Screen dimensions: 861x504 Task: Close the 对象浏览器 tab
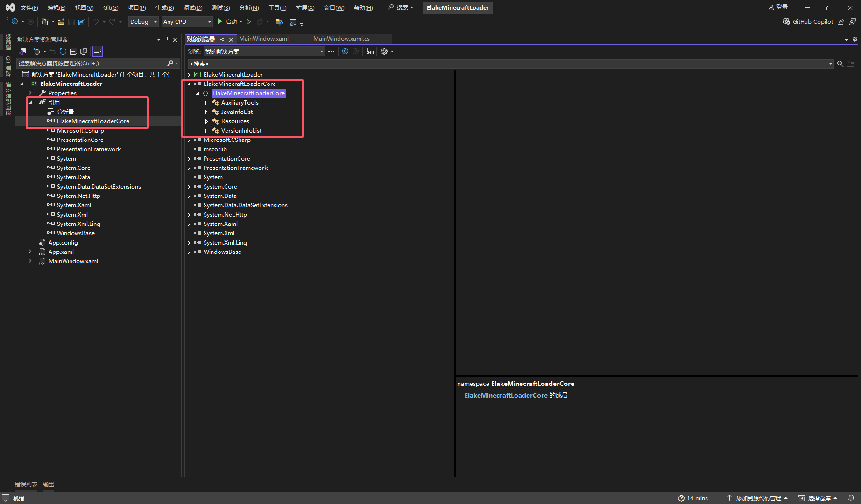click(x=231, y=39)
